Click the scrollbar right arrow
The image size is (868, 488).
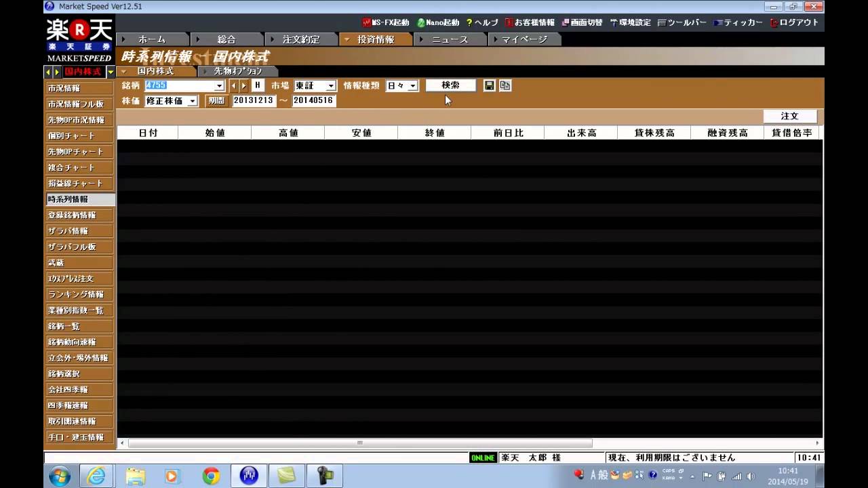[817, 443]
